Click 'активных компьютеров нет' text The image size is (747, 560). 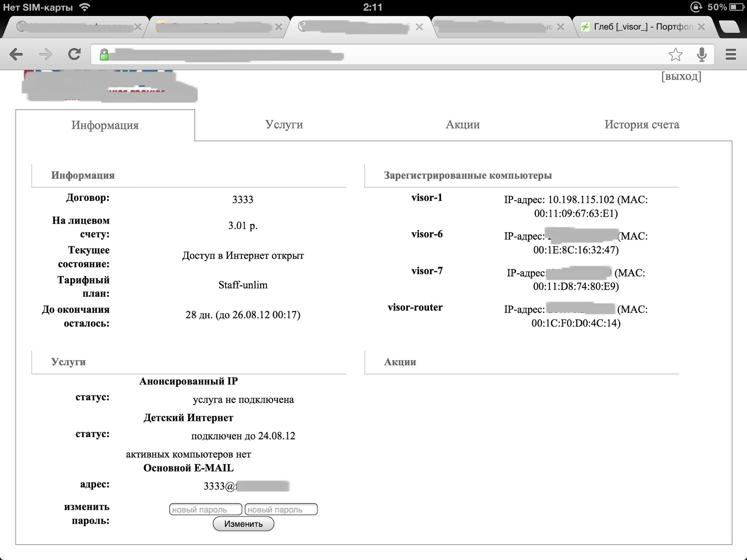pyautogui.click(x=188, y=454)
